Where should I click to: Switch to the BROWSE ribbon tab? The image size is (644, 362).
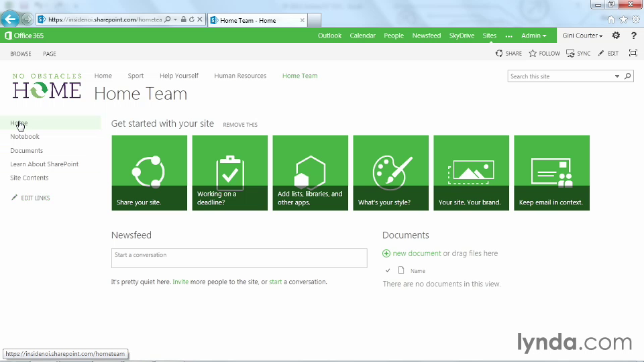(x=21, y=54)
